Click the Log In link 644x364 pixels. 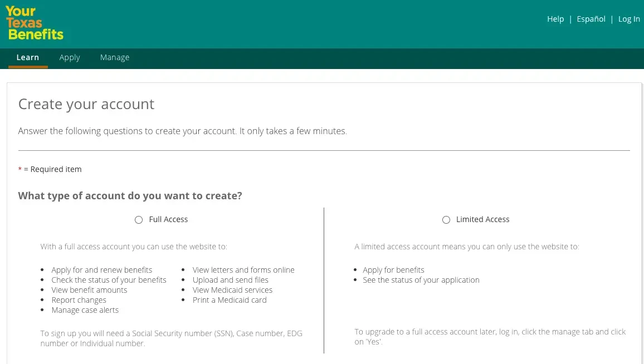629,19
